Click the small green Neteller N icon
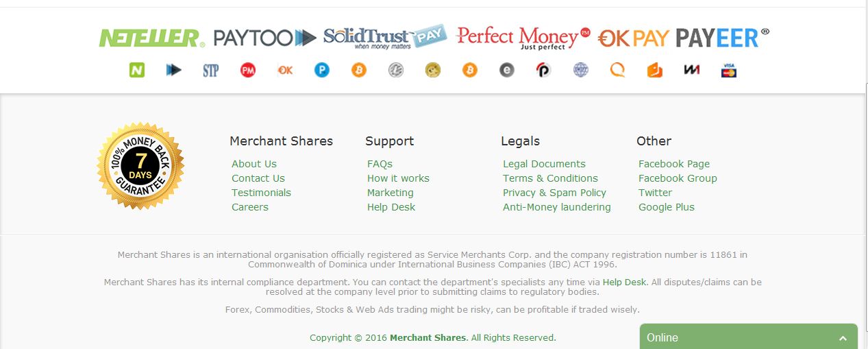 pyautogui.click(x=137, y=70)
